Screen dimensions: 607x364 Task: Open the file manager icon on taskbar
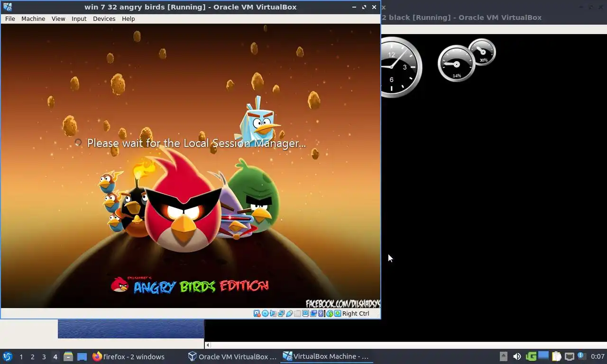(68, 356)
